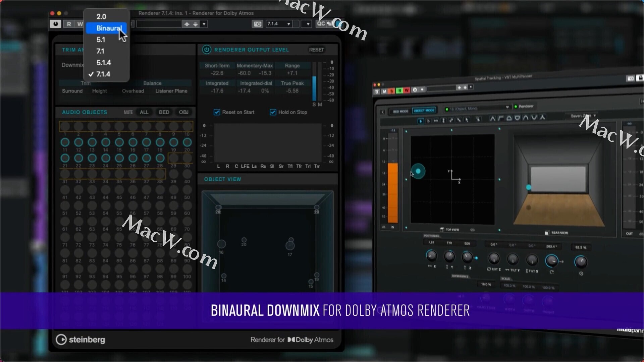Pick the 7.1 entry in the menu

106,51
